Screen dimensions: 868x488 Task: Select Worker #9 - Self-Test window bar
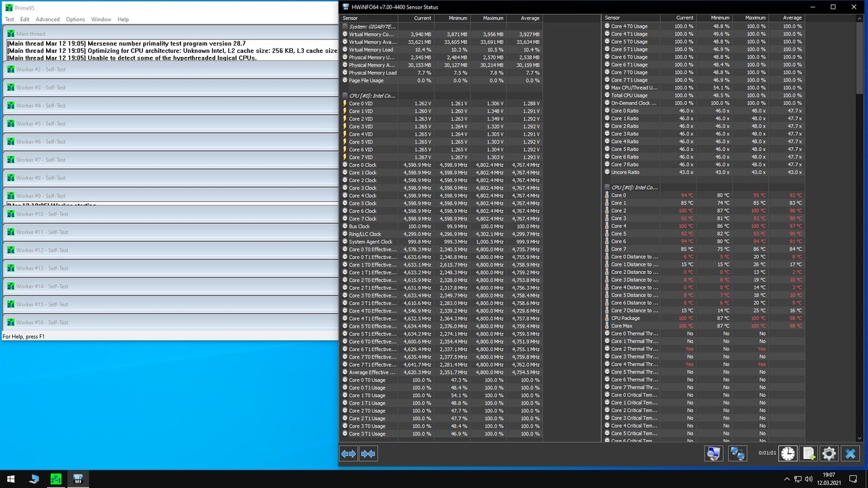tap(170, 196)
